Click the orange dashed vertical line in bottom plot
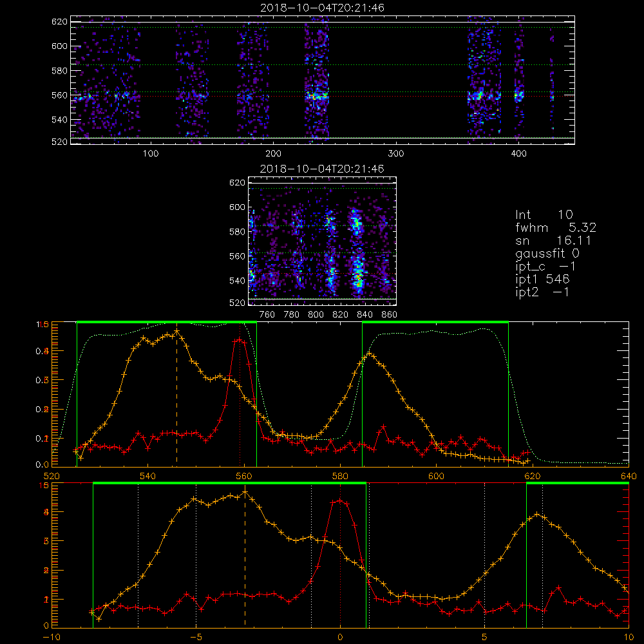 coord(245,558)
